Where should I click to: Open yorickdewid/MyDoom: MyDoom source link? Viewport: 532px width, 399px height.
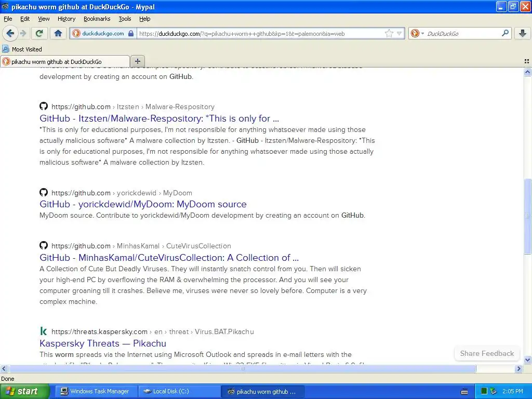143,204
